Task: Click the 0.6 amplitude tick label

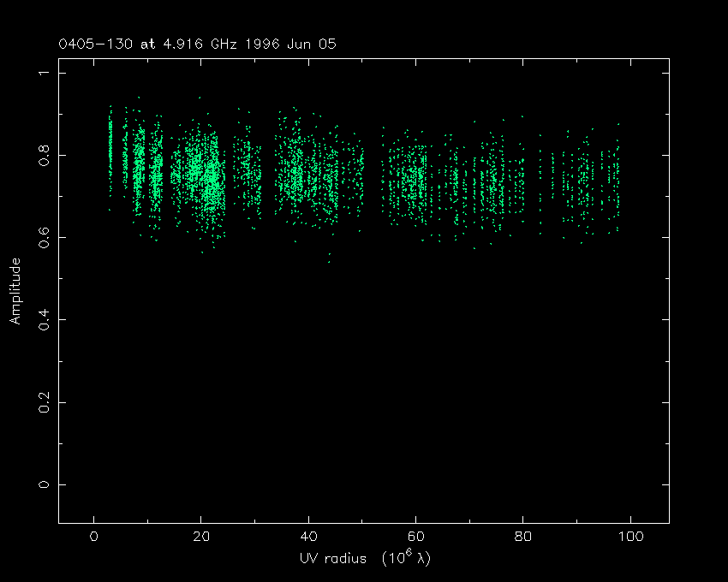Action: 43,237
